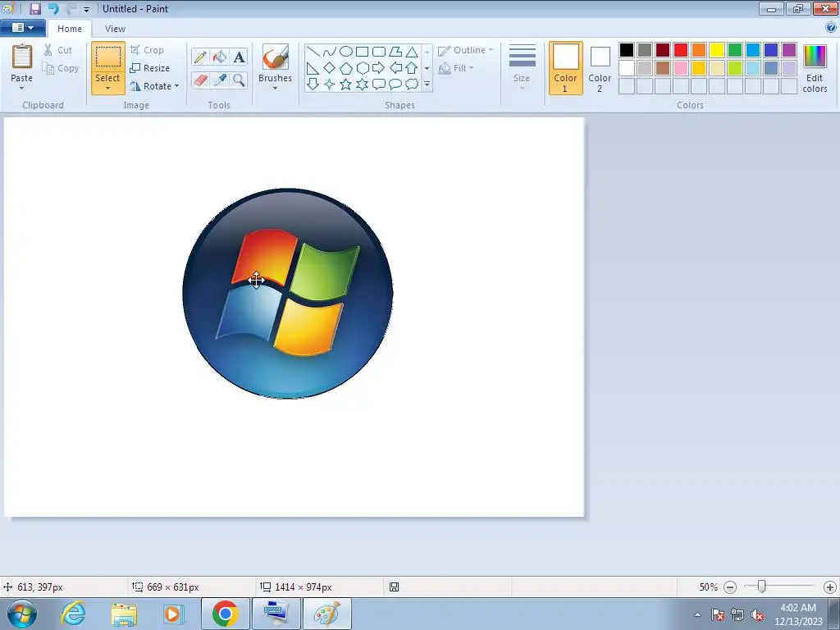Click the Undo arrow in quick access toolbar
The image size is (840, 630).
(x=53, y=8)
